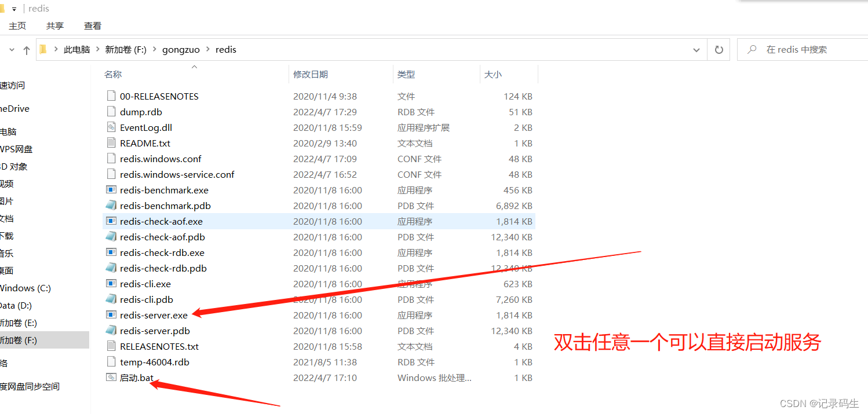
Task: Select the redis-server.exe file name
Action: pyautogui.click(x=154, y=315)
